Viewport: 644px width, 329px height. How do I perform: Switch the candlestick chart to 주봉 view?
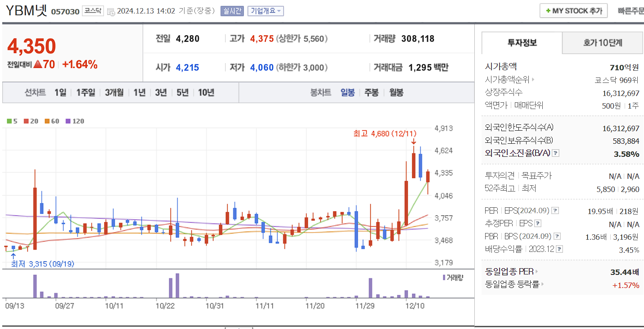[x=371, y=92]
